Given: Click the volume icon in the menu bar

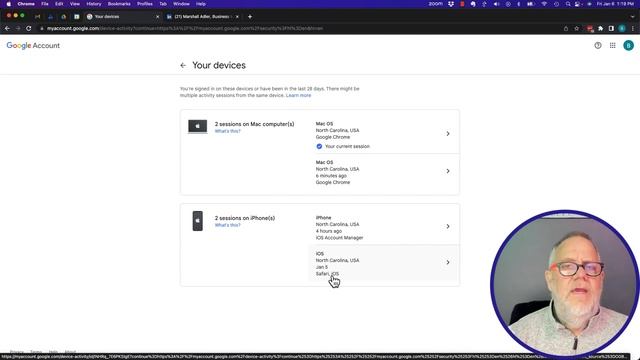Looking at the screenshot, I should [x=496, y=4].
